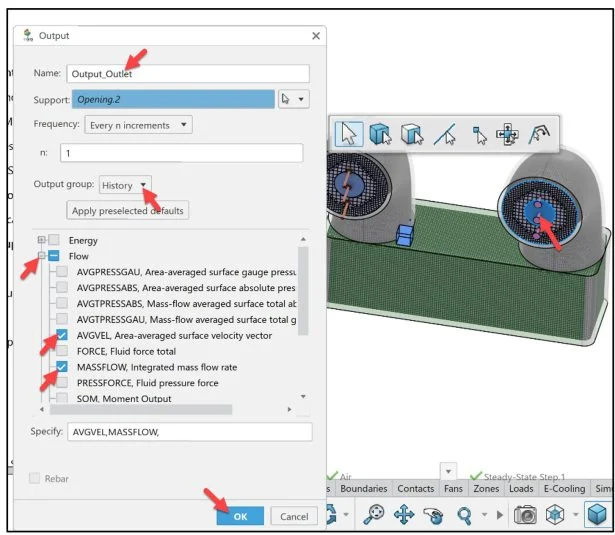Activate the pan four-arrow icon
Image resolution: width=615 pixels, height=535 pixels.
(404, 514)
